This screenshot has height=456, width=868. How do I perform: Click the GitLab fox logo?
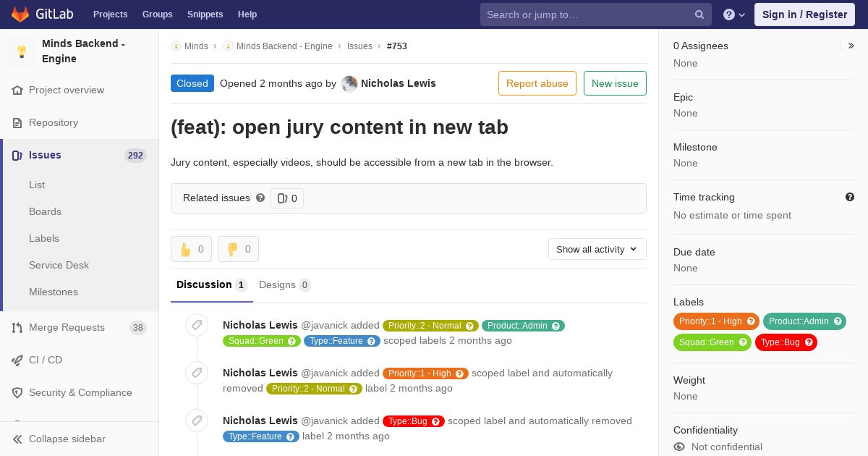(20, 14)
